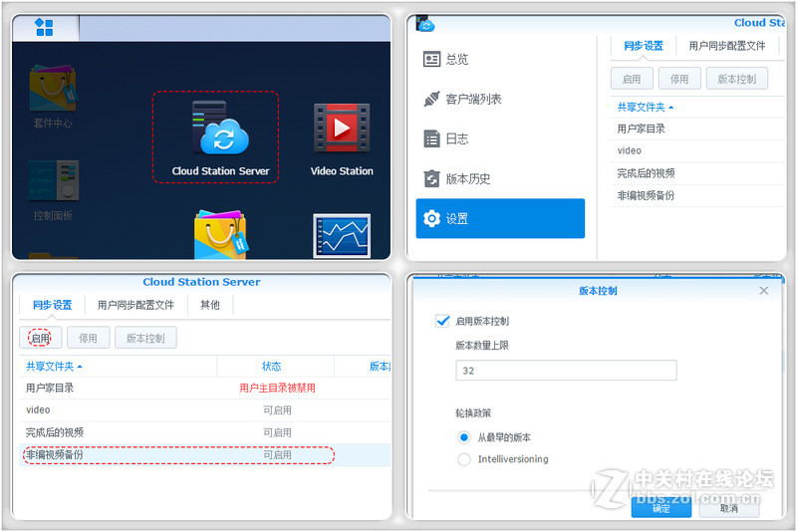Select 用户家目录 row in top-right window
The width and height of the screenshot is (797, 532).
(697, 130)
